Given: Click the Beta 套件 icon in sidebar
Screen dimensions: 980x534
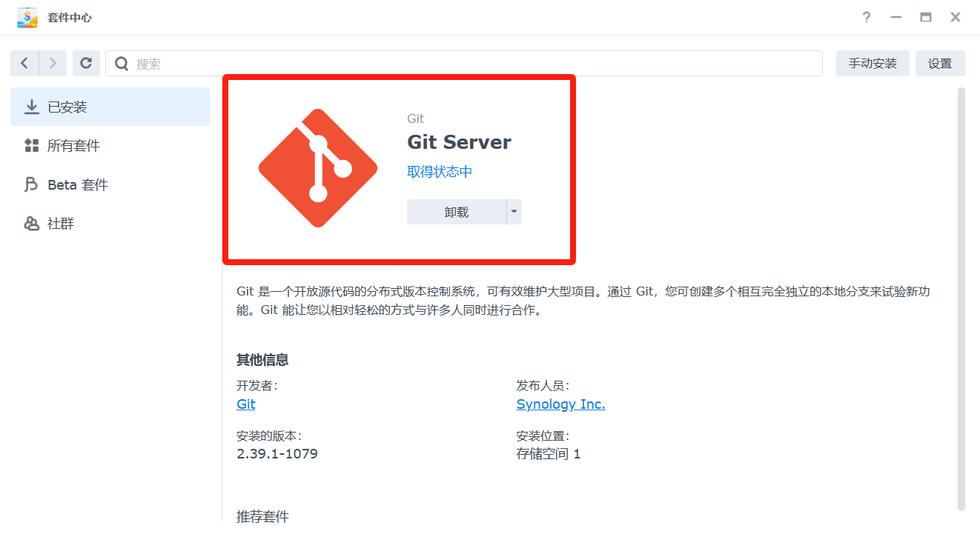Looking at the screenshot, I should pos(31,184).
